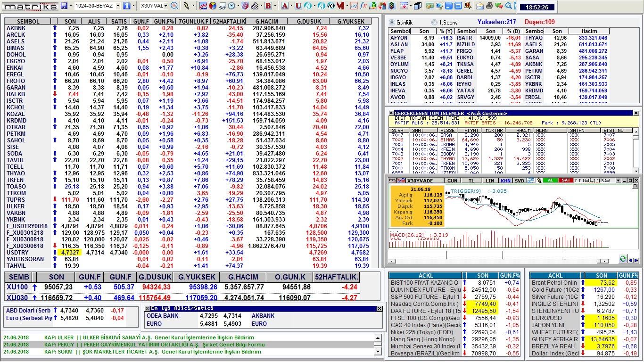Open chart window menu dropdown arrow
The width and height of the screenshot is (644, 362).
[x=618, y=181]
